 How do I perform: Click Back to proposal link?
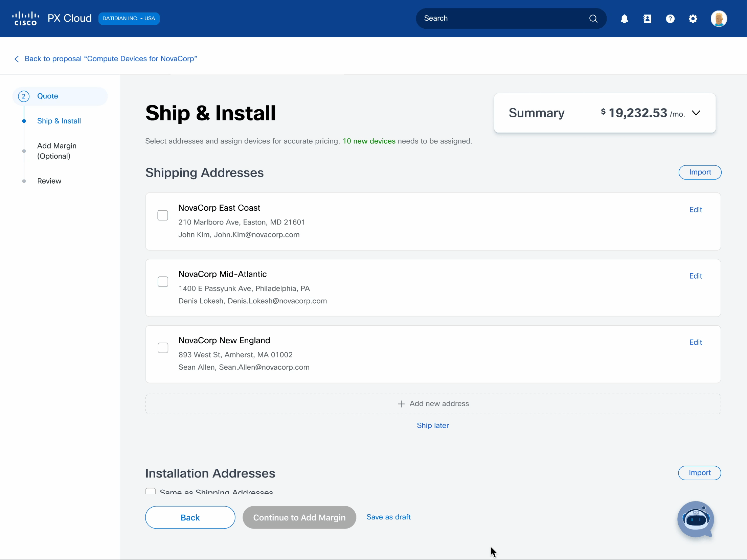point(111,59)
